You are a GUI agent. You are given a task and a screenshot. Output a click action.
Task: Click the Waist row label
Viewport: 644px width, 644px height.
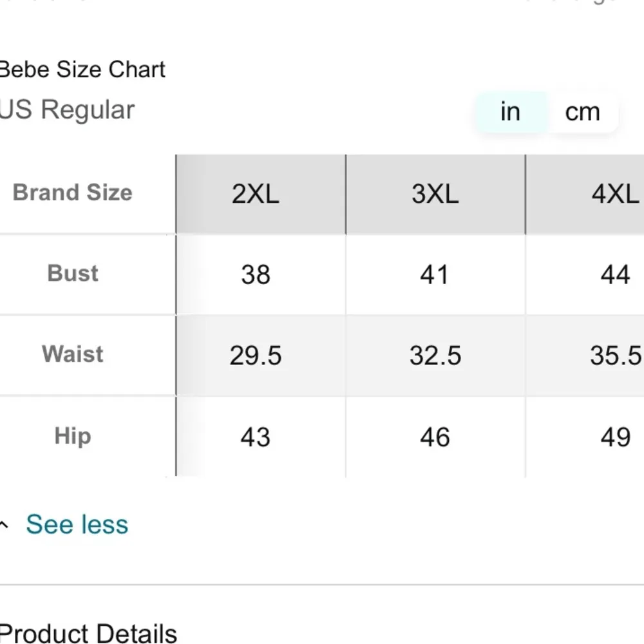point(73,354)
